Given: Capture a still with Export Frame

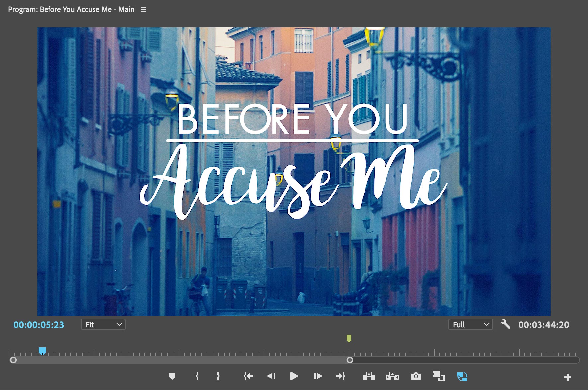Looking at the screenshot, I should [416, 376].
